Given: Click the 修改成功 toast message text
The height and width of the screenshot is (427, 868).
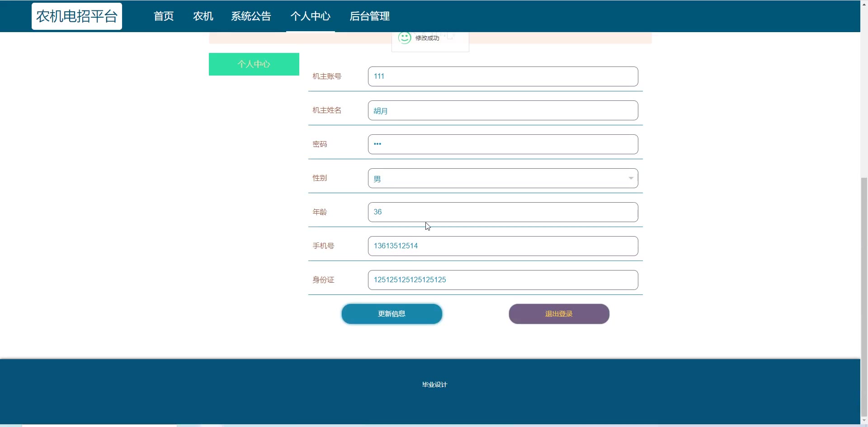Looking at the screenshot, I should [x=427, y=38].
